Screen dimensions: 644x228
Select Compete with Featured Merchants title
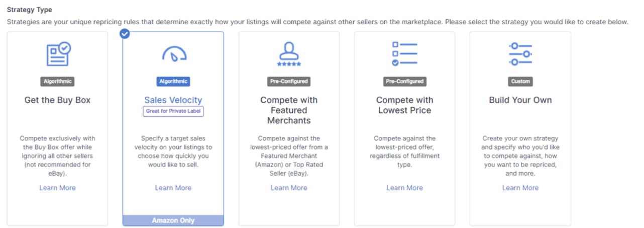tap(289, 110)
